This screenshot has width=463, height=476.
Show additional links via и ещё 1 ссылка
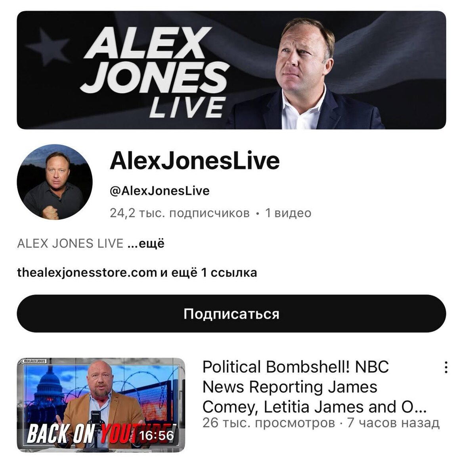(x=209, y=273)
